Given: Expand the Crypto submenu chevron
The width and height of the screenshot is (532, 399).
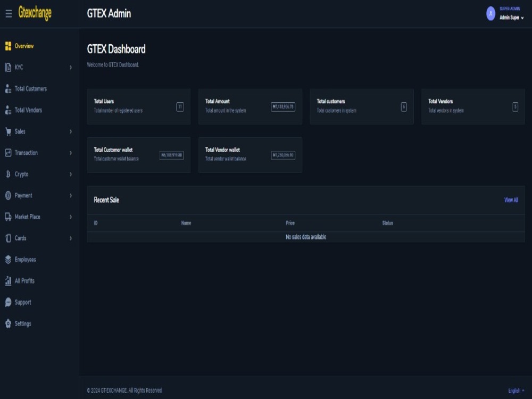Looking at the screenshot, I should coord(71,174).
